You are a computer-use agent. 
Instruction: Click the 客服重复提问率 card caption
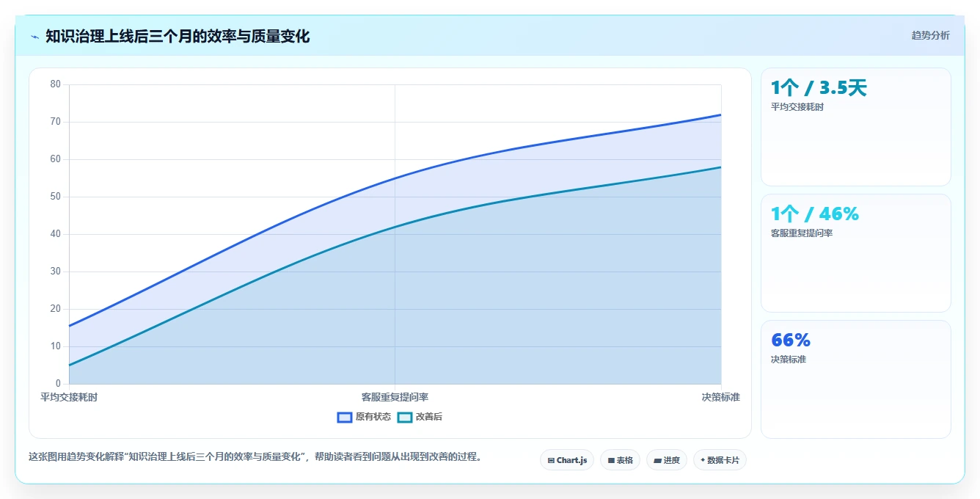tap(802, 233)
